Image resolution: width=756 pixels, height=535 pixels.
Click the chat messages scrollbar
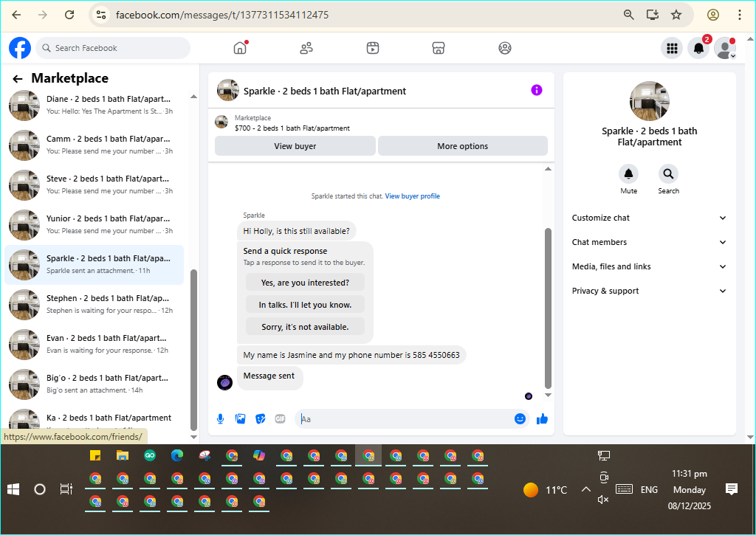point(548,308)
